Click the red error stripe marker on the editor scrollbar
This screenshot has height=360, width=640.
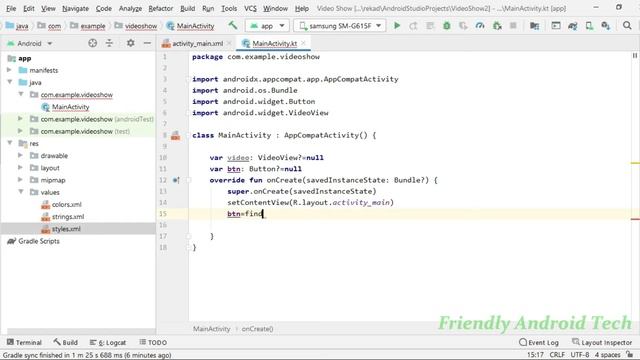tap(635, 219)
